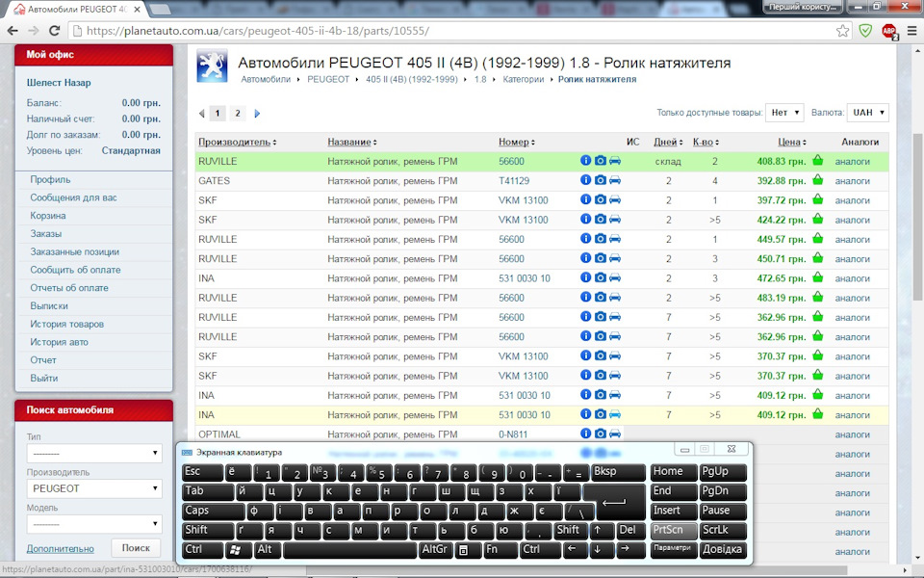This screenshot has width=924, height=578.
Task: Open vehicle 'Тип' dropdown
Action: 94,453
